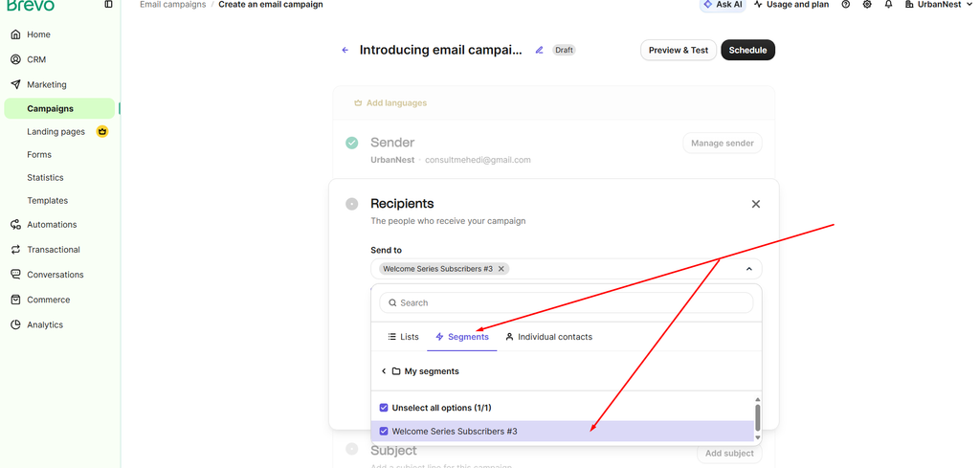Open Automations in the sidebar
The image size is (980, 468).
pos(52,224)
